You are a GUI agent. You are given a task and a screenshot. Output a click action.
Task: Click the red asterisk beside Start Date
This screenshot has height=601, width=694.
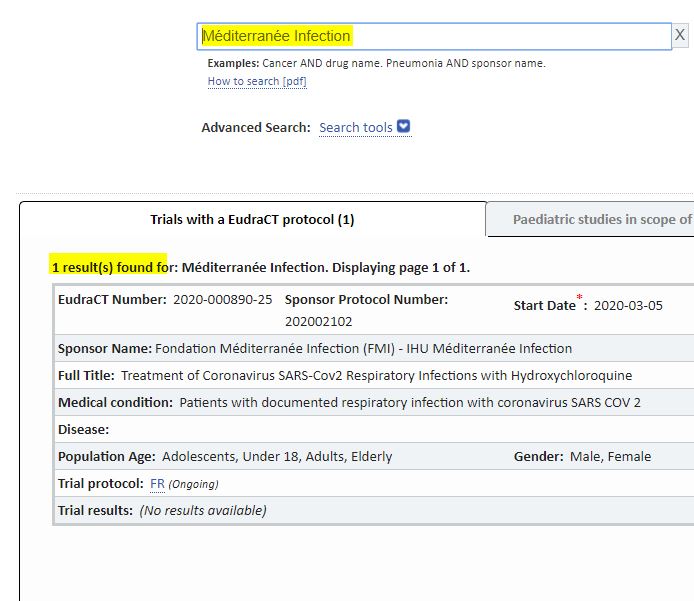579,297
